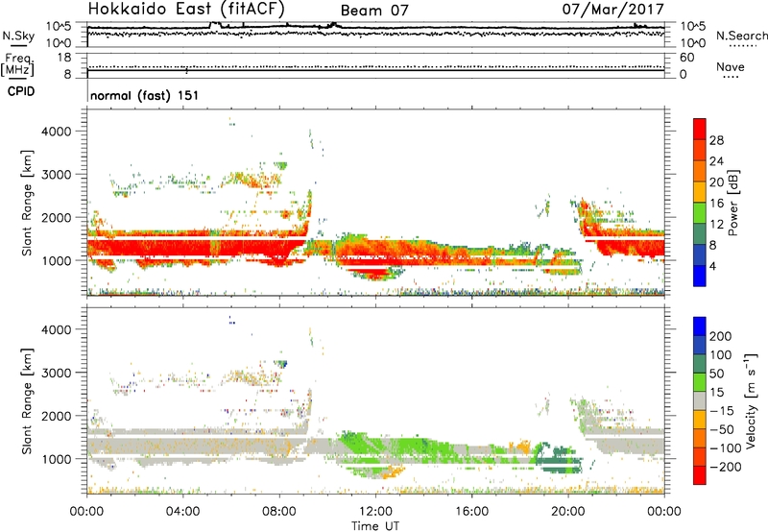Click the "Power [dB]" colorbar title
The image size is (768, 532).
click(733, 203)
